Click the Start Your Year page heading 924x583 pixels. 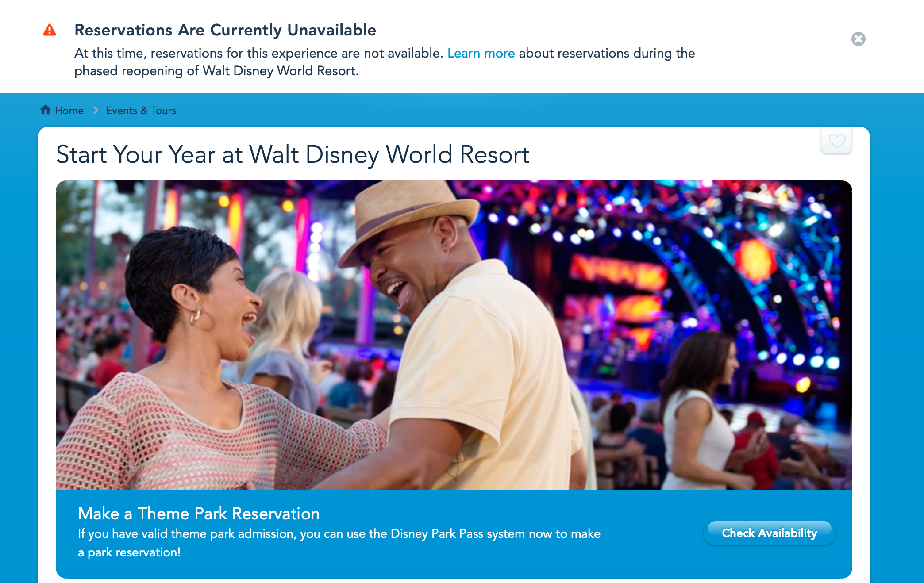[293, 155]
